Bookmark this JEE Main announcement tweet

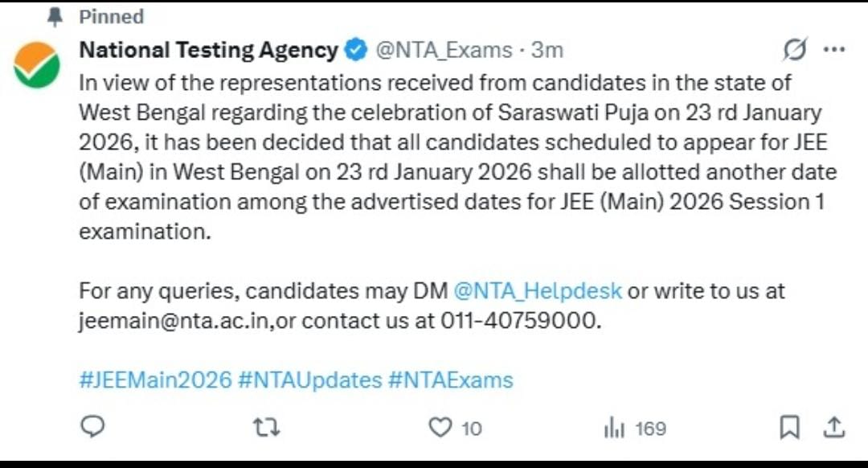tap(789, 427)
